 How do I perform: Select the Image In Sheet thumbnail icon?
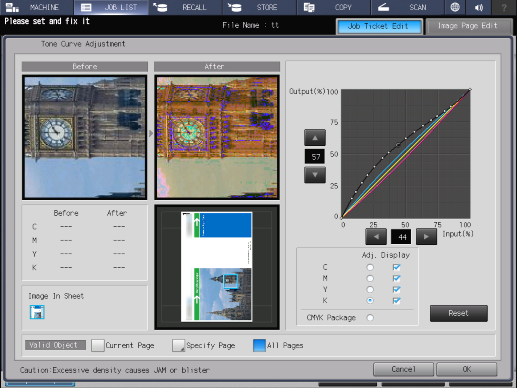[37, 312]
